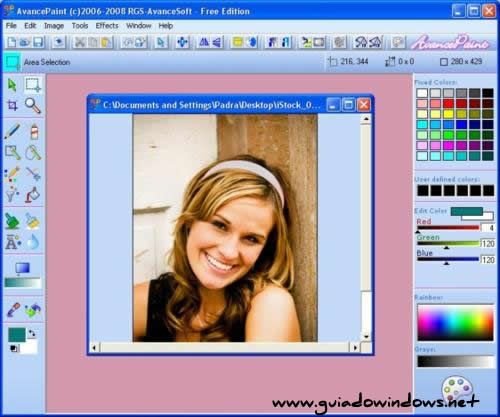Select the Paint Bucket fill tool

33,194
